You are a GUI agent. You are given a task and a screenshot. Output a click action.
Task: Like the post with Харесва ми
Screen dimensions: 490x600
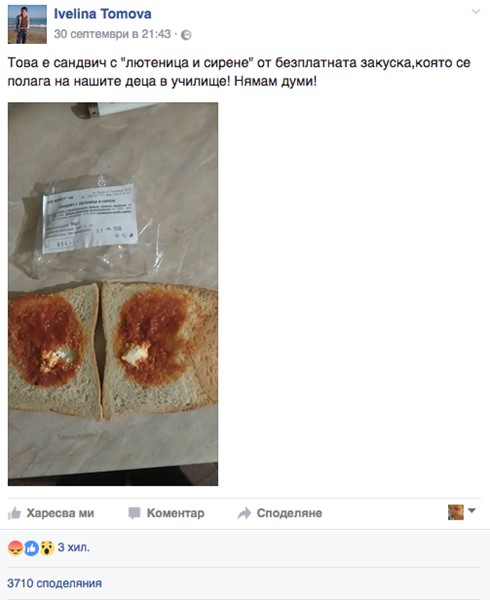[x=51, y=513]
